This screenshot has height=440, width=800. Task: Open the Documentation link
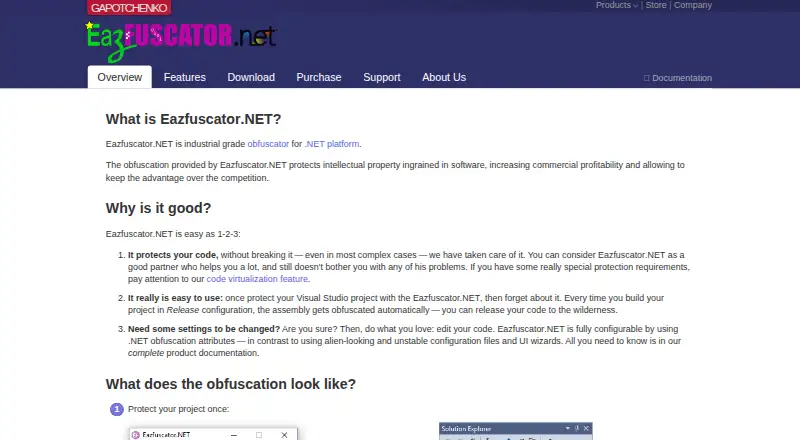click(678, 78)
